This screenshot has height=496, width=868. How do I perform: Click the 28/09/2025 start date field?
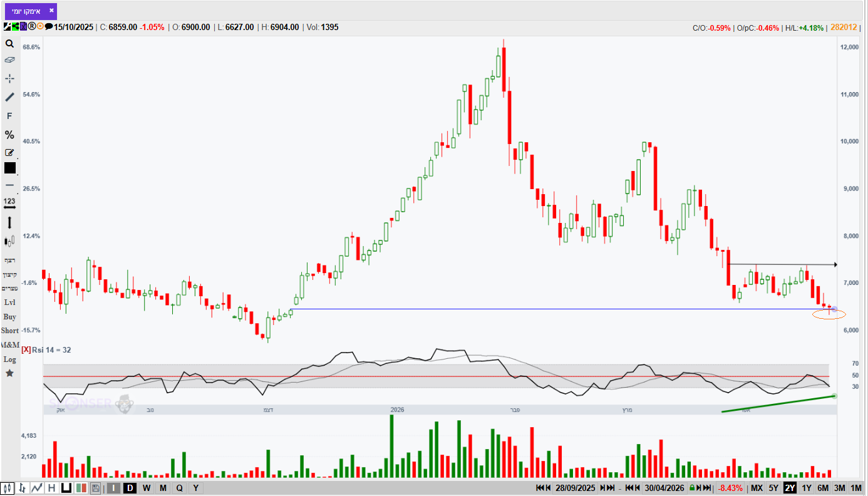click(x=575, y=488)
